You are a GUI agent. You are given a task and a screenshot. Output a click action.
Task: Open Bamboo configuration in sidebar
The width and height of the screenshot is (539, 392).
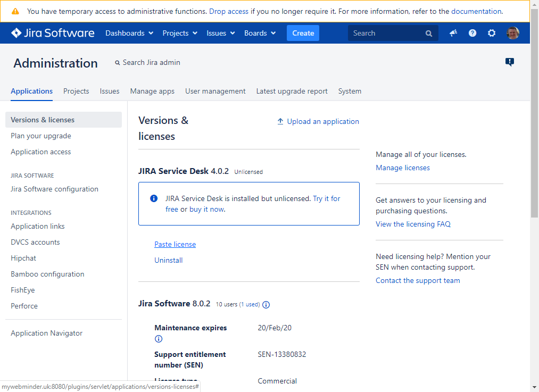(47, 274)
